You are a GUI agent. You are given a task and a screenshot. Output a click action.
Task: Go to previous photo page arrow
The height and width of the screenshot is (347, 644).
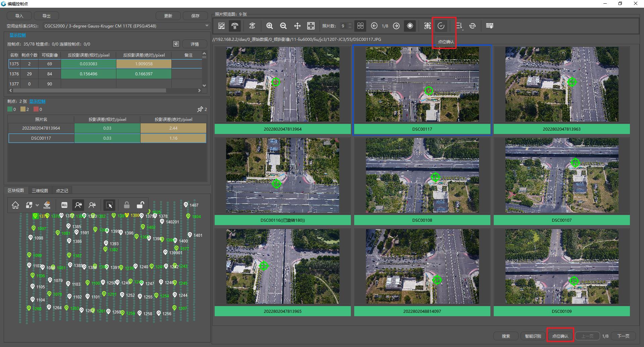pyautogui.click(x=374, y=26)
